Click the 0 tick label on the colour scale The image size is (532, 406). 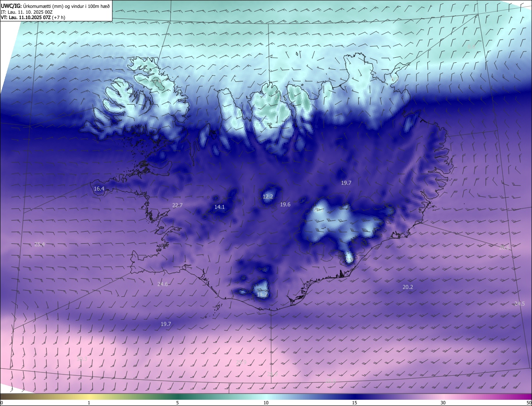click(2, 403)
